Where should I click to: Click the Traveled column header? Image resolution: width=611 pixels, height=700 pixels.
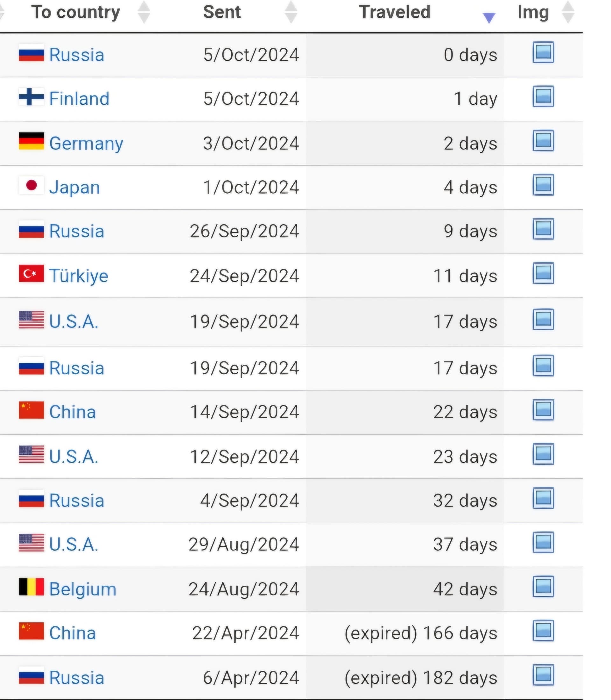[x=395, y=12]
